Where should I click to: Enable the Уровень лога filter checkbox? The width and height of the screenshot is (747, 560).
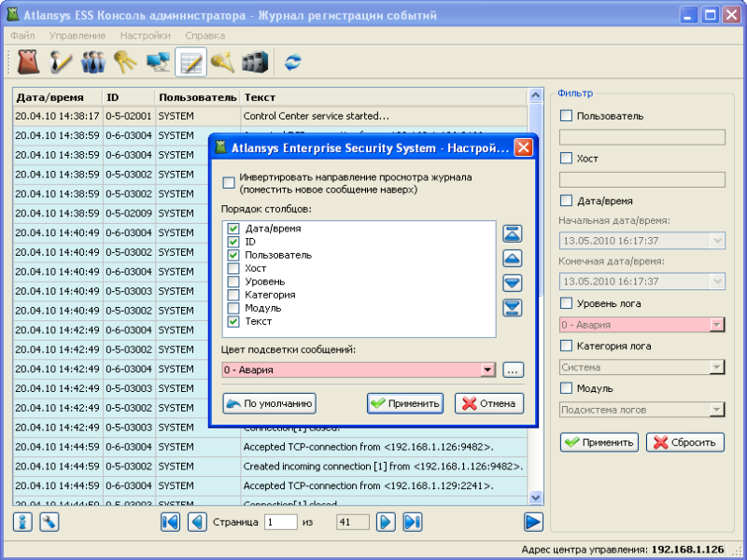coord(566,303)
